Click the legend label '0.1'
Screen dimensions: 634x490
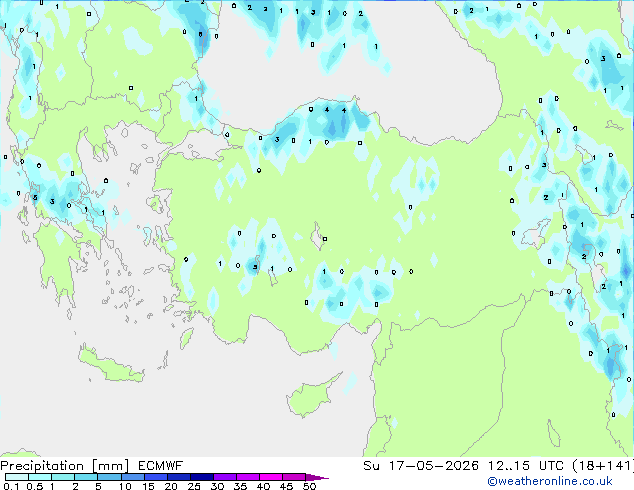click(11, 486)
